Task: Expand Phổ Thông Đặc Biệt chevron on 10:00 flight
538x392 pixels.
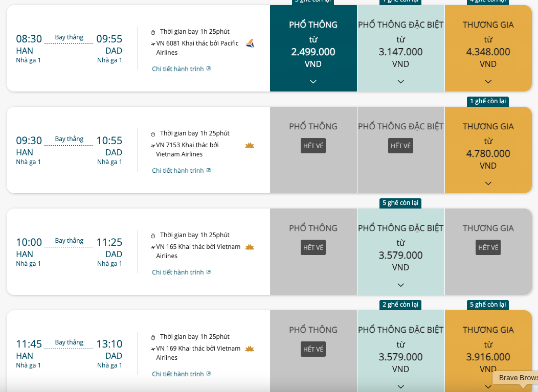Action: 401,285
